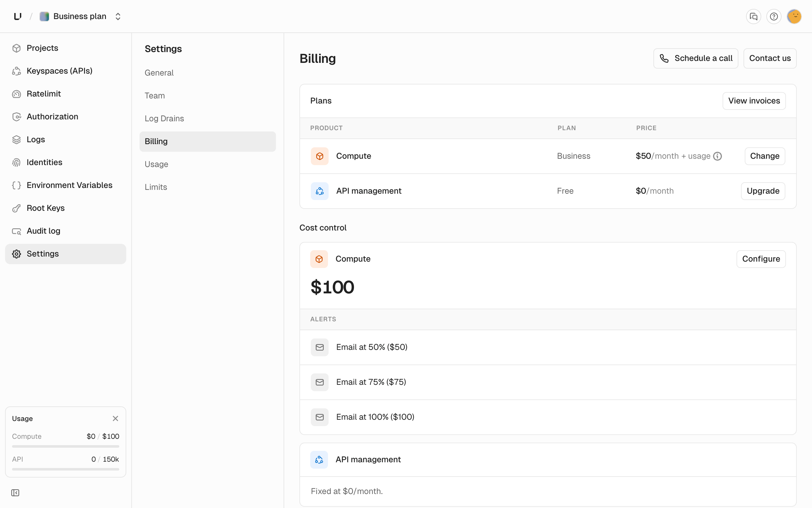Click the Compute icon in Cost control card

click(x=319, y=259)
